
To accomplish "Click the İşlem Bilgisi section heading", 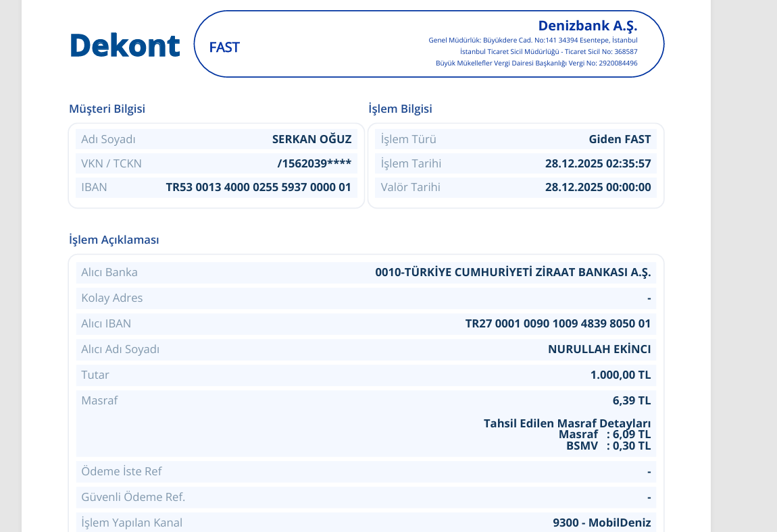I will [400, 109].
